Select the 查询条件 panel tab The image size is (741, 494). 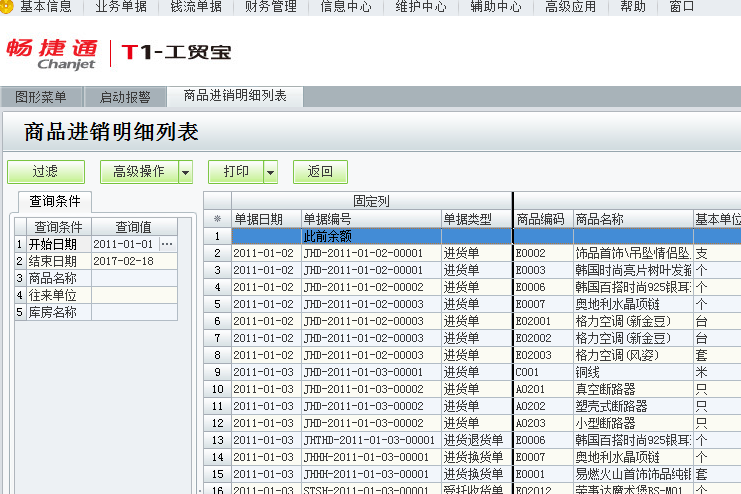(55, 202)
